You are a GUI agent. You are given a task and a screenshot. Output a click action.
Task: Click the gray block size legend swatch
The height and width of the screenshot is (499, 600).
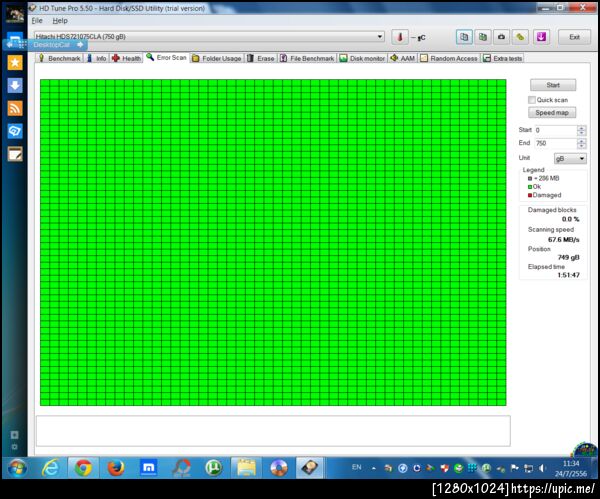coord(530,178)
